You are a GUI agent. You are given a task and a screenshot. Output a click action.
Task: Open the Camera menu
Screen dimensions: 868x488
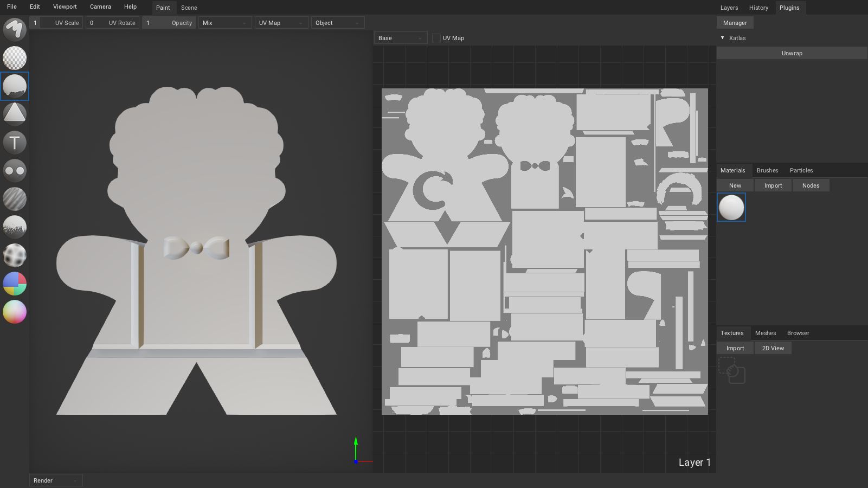100,7
